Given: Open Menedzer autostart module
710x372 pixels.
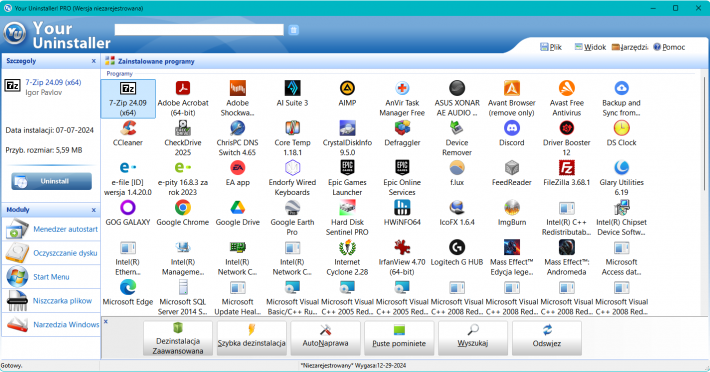Looking at the screenshot, I should (x=51, y=229).
